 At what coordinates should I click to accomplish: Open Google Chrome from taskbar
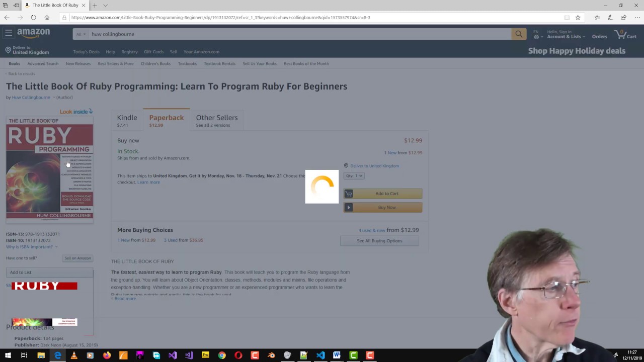pyautogui.click(x=222, y=355)
